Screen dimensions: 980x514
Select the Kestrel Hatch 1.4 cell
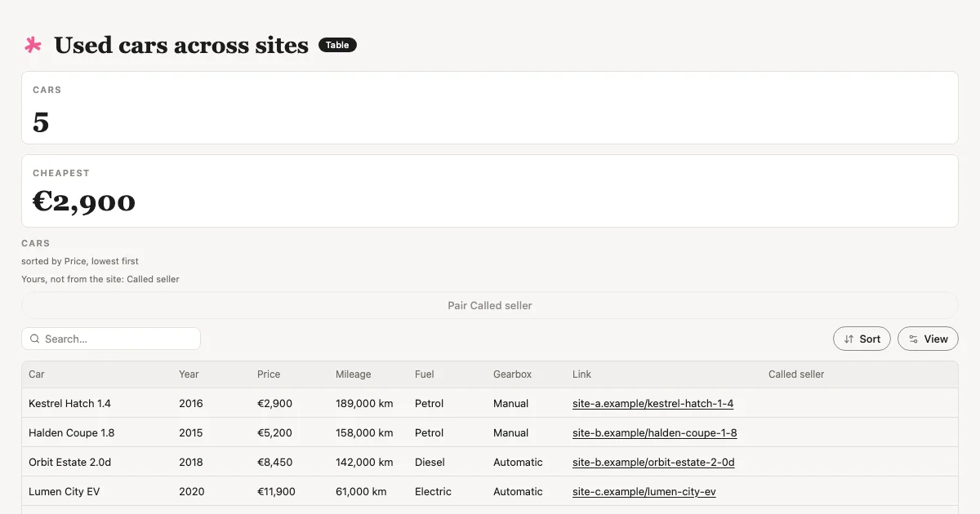[x=69, y=403]
